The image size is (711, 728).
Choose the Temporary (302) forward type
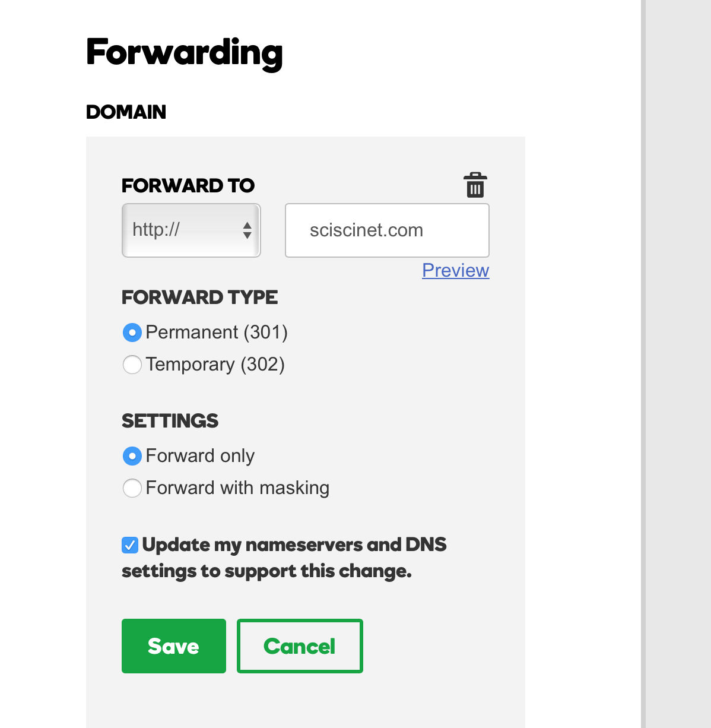pos(132,365)
